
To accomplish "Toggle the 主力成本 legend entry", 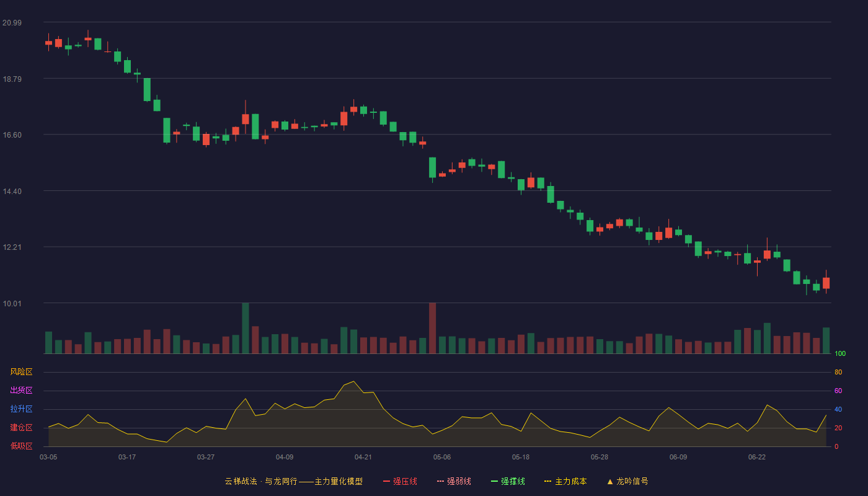I will click(565, 481).
